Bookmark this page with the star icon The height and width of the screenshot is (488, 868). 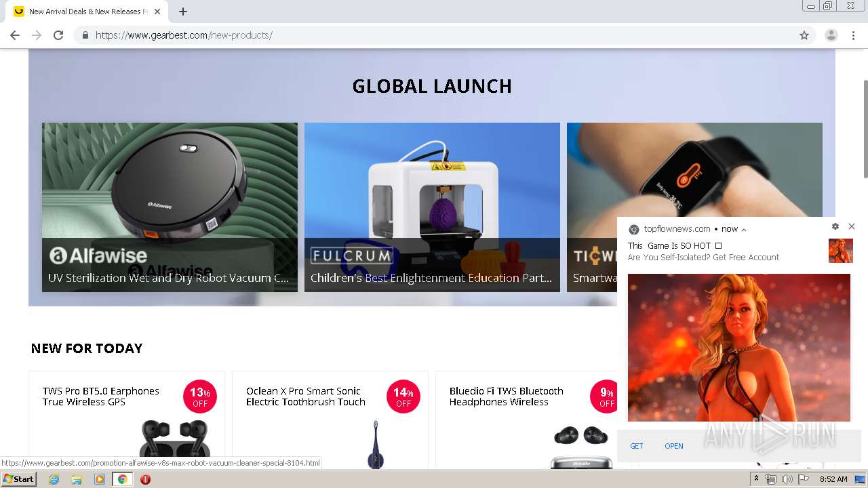804,35
